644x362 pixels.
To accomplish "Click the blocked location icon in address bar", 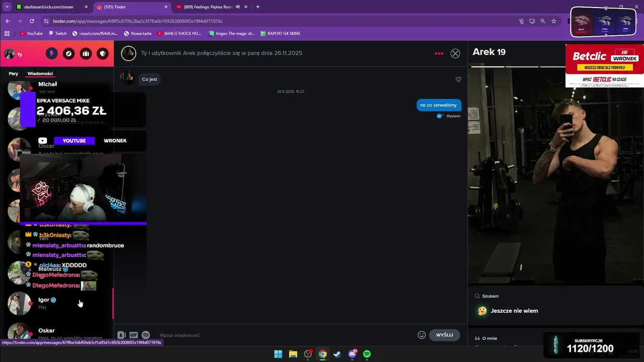I will pos(521,21).
